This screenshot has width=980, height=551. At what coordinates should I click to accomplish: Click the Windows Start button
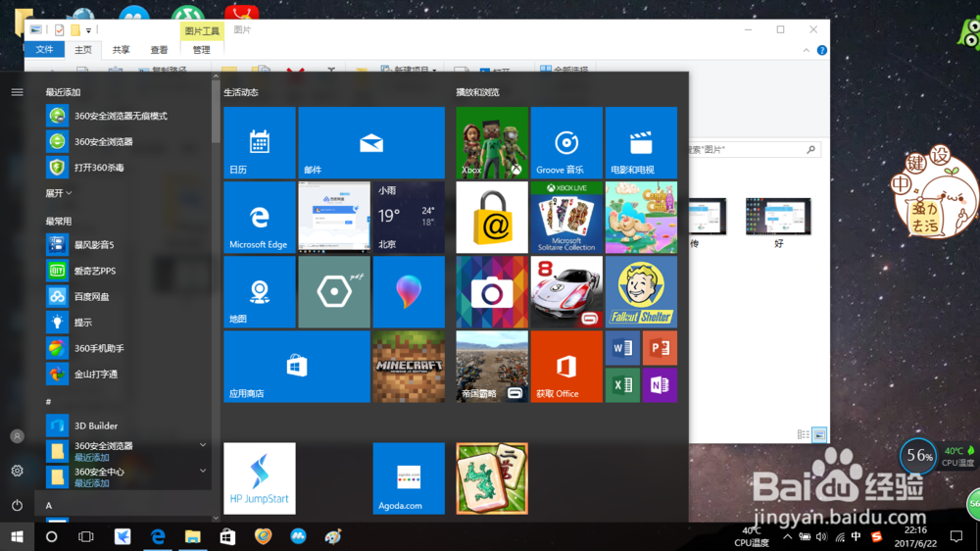click(17, 536)
